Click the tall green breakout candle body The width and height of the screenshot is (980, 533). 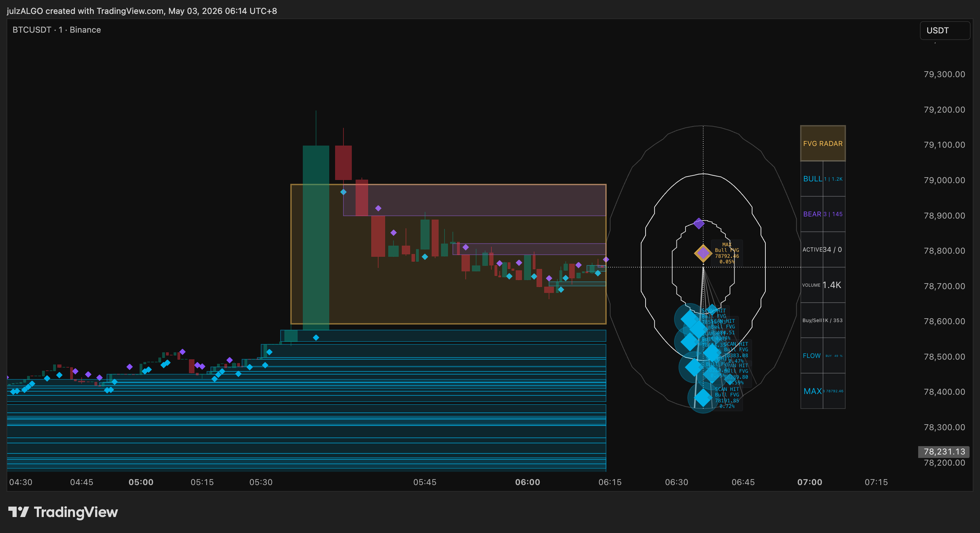point(316,238)
